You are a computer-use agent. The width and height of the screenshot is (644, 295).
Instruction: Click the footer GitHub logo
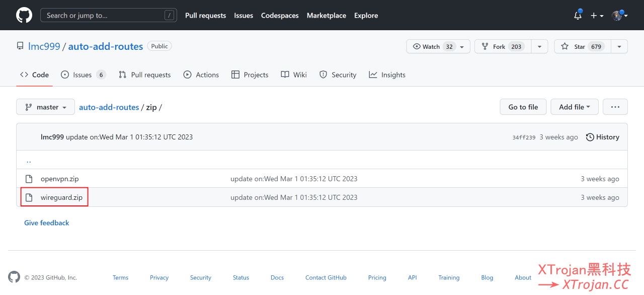pos(14,277)
